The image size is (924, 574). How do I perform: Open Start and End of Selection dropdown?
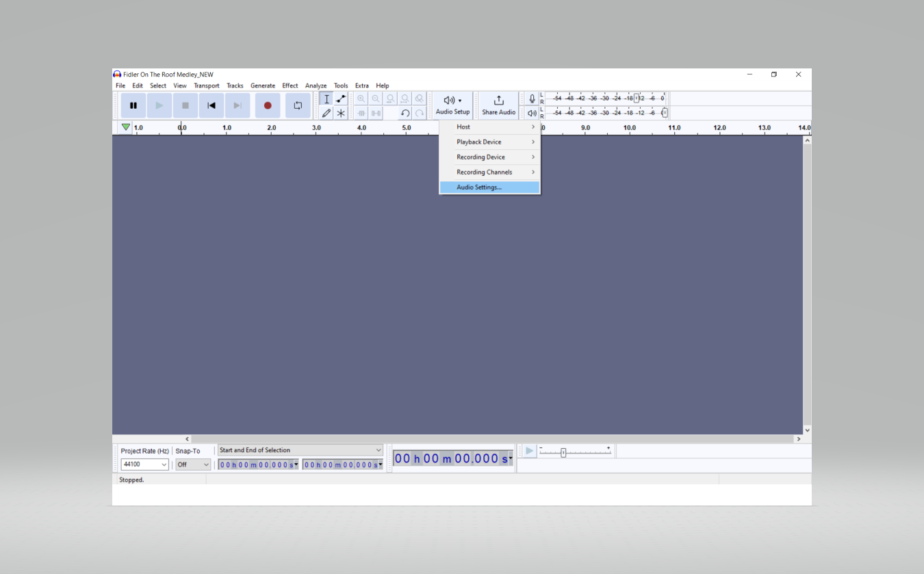coord(300,450)
